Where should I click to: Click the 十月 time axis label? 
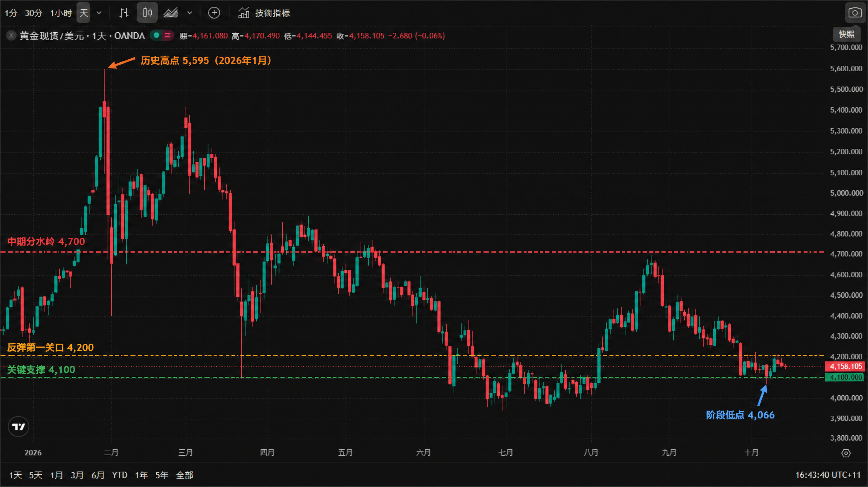(x=752, y=453)
